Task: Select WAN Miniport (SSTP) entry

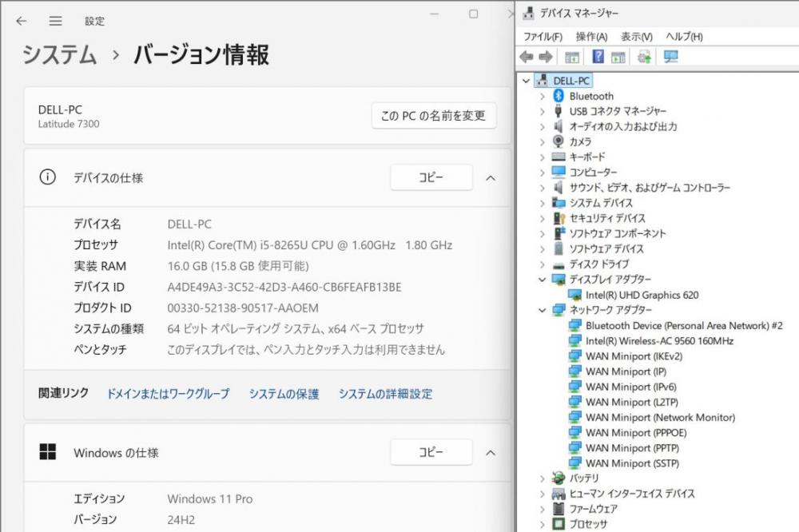Action: click(x=632, y=463)
